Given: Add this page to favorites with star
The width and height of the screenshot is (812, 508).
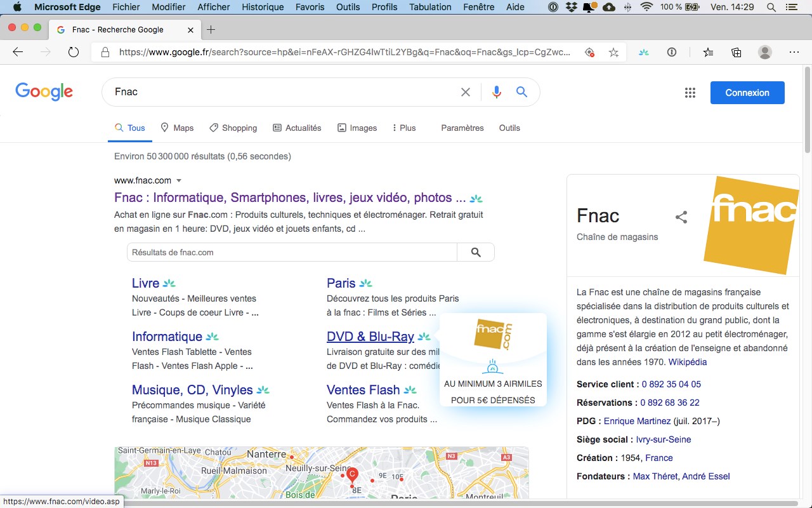Looking at the screenshot, I should [x=613, y=53].
